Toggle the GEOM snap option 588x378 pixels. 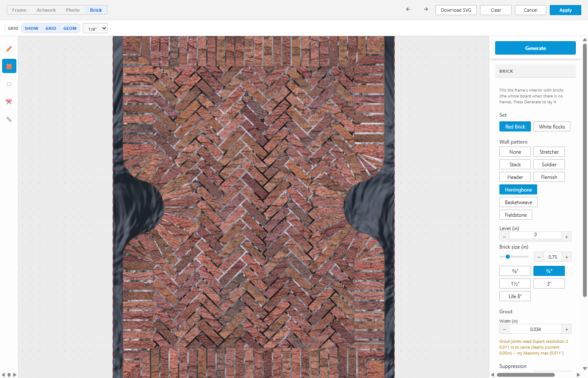click(70, 28)
